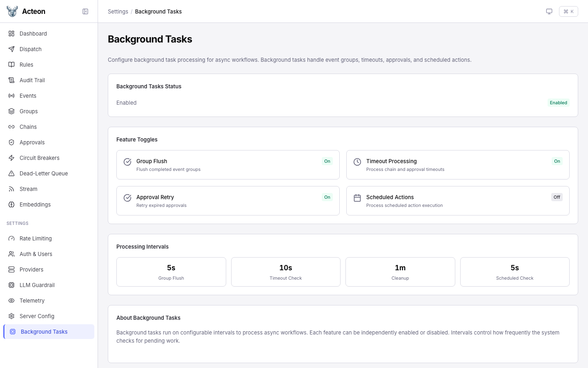Open the Dead-Letter Queue section
The width and height of the screenshot is (588, 368).
tap(44, 173)
